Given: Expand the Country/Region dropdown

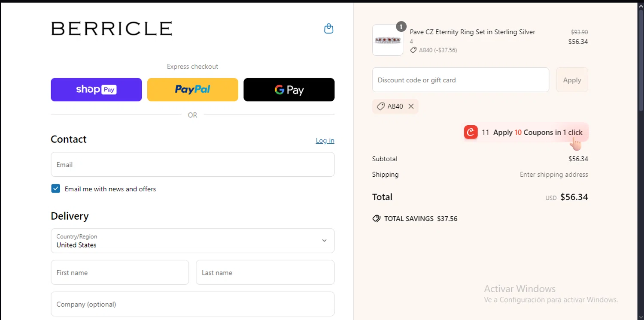Looking at the screenshot, I should [192, 241].
